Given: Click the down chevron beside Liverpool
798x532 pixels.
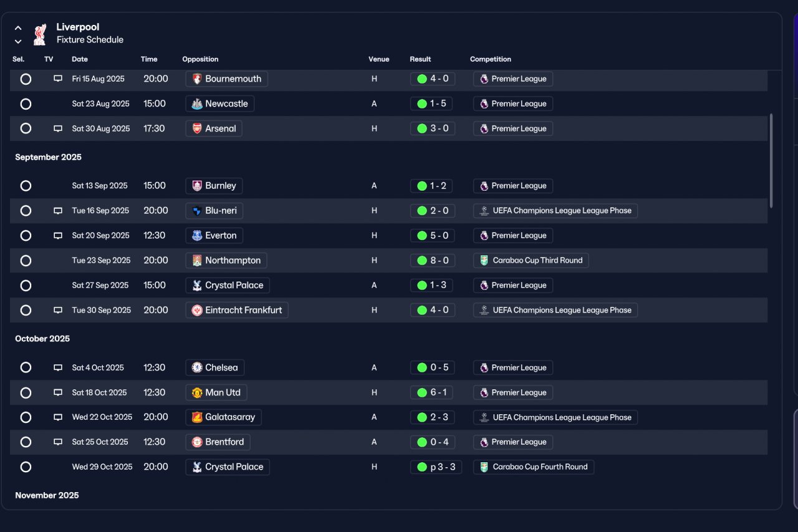Looking at the screenshot, I should pos(18,42).
